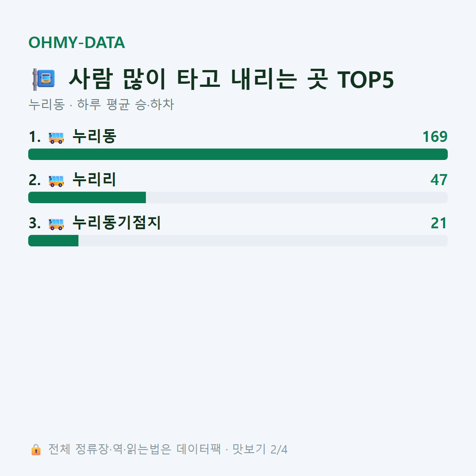Click the empty gray track of 누리리 bar

tap(297, 197)
